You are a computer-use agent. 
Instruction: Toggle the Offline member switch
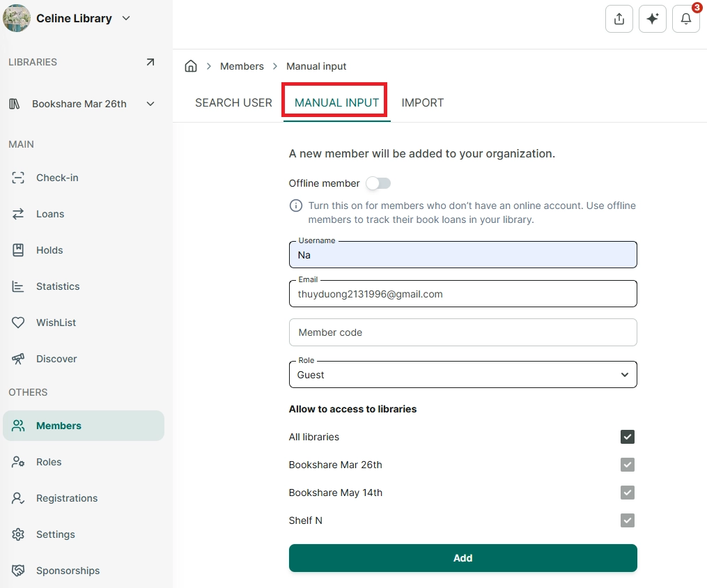point(378,183)
